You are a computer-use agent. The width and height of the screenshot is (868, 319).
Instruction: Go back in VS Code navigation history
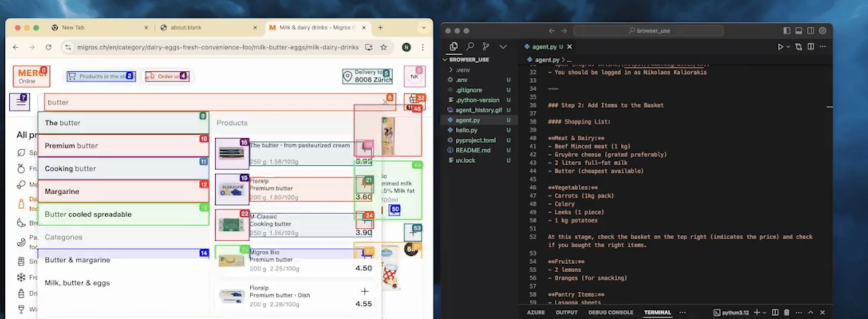click(x=552, y=31)
